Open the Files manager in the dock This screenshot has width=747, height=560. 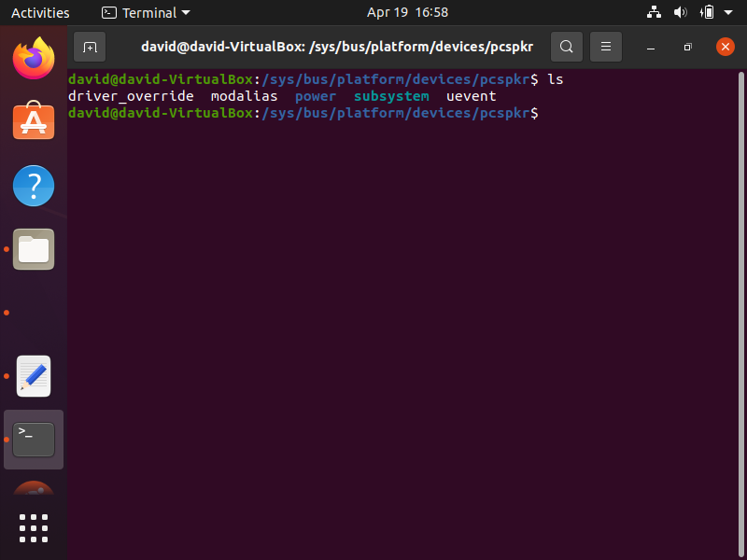click(x=34, y=249)
